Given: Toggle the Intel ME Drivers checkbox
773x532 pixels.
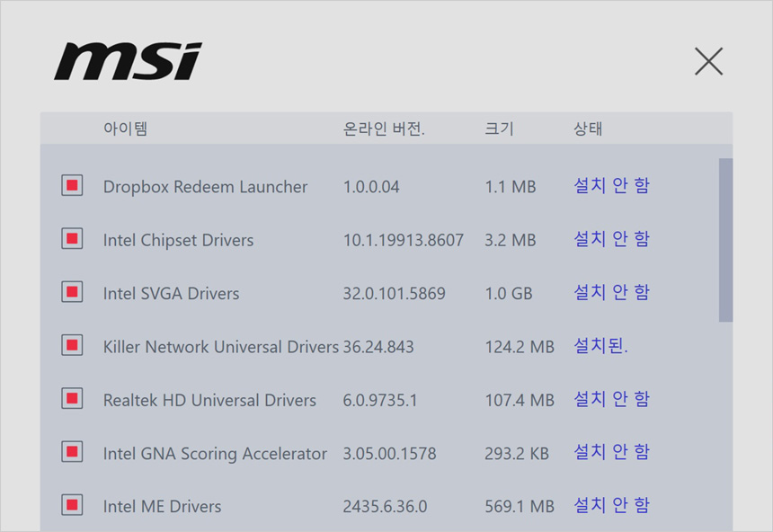Looking at the screenshot, I should click(72, 505).
